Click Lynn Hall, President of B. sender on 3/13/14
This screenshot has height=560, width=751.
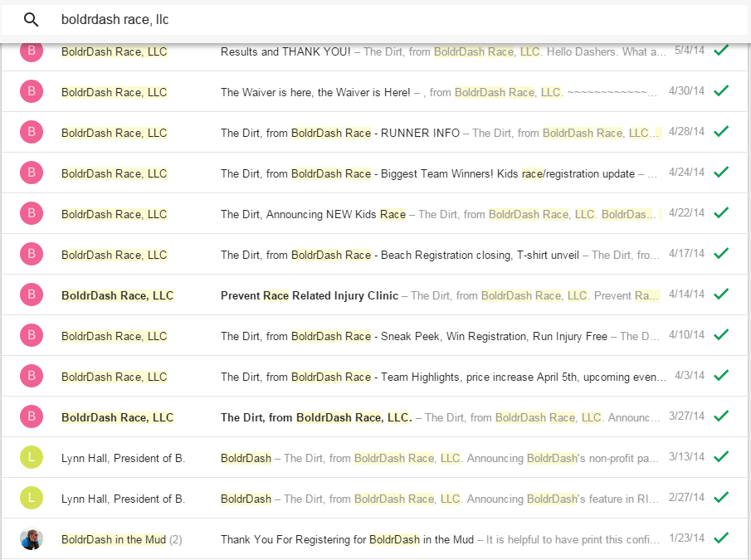click(123, 459)
